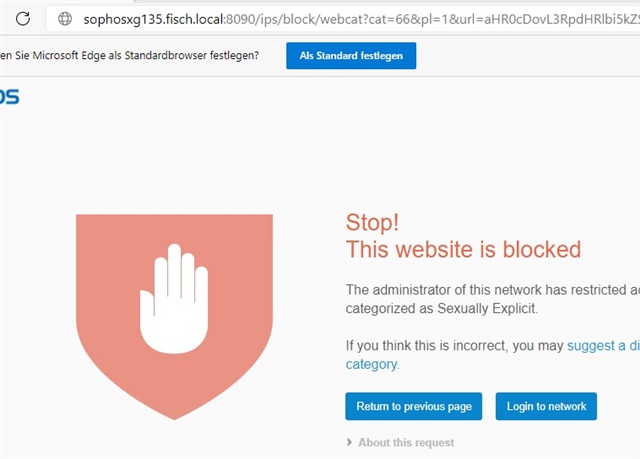Viewport: 640px width, 459px height.
Task: Click the 'This website is blocked' heading
Action: 463,249
